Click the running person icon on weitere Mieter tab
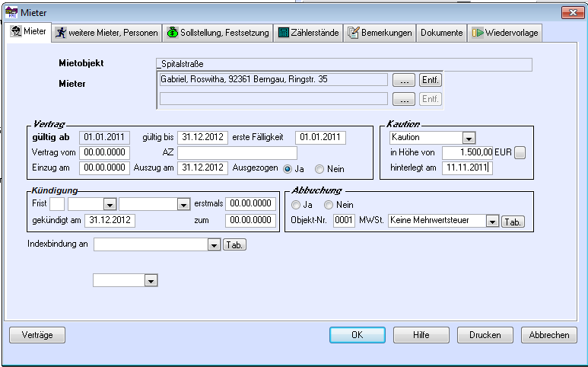This screenshot has width=588, height=367. tap(60, 33)
